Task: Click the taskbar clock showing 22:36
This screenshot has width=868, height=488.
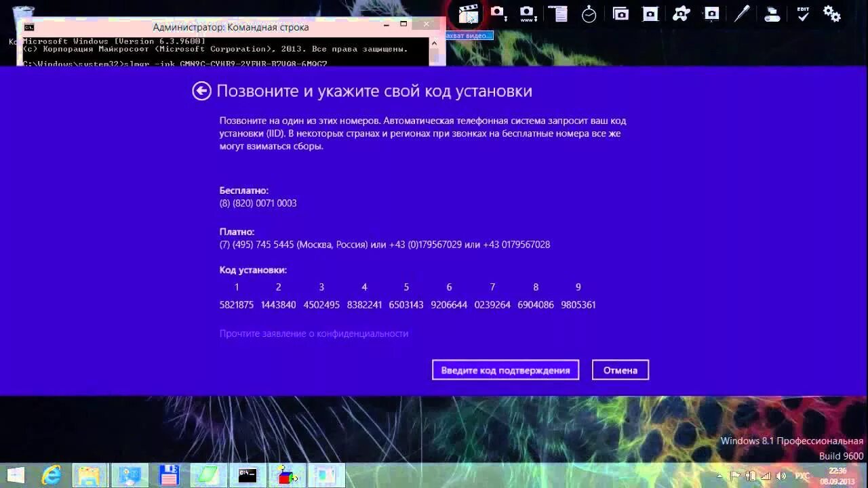Action: (x=837, y=476)
